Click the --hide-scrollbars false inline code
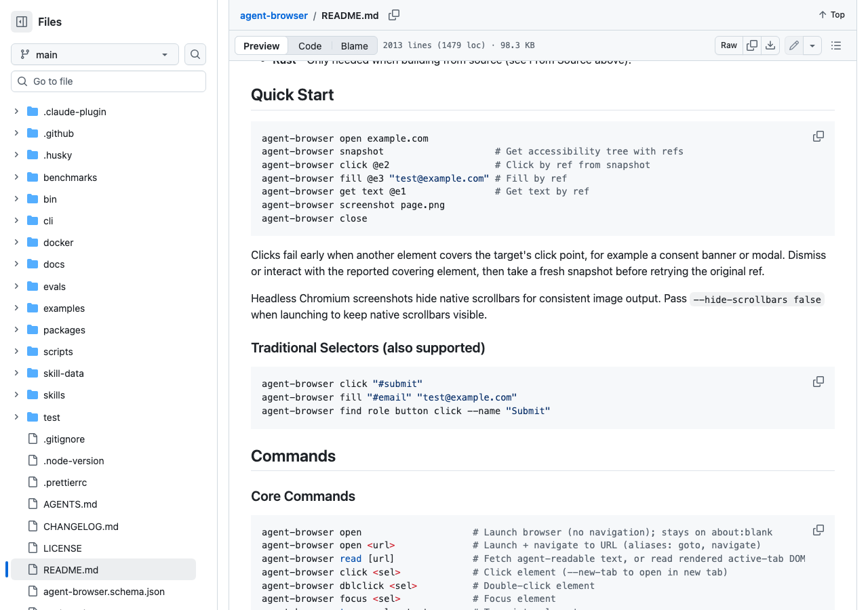Image resolution: width=868 pixels, height=610 pixels. pos(757,300)
